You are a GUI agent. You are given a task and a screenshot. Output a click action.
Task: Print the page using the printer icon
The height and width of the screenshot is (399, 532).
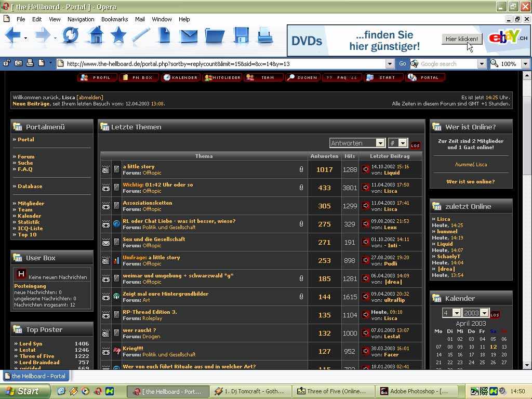click(x=265, y=35)
